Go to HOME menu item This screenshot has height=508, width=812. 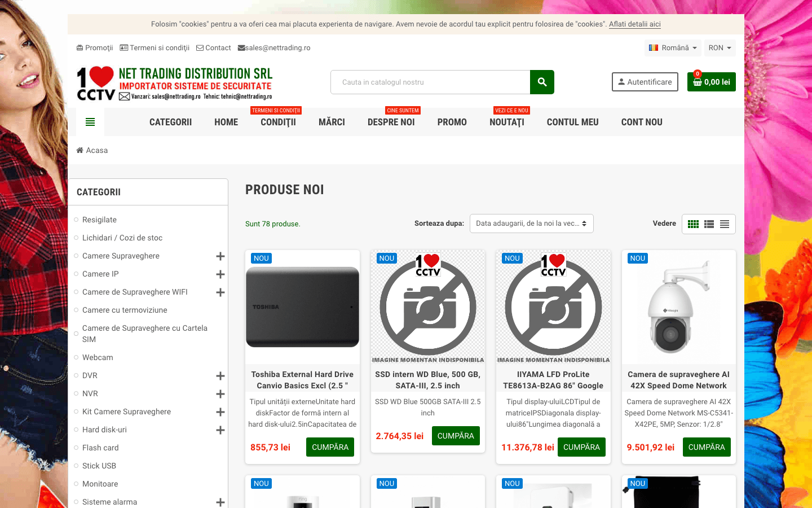pyautogui.click(x=226, y=122)
